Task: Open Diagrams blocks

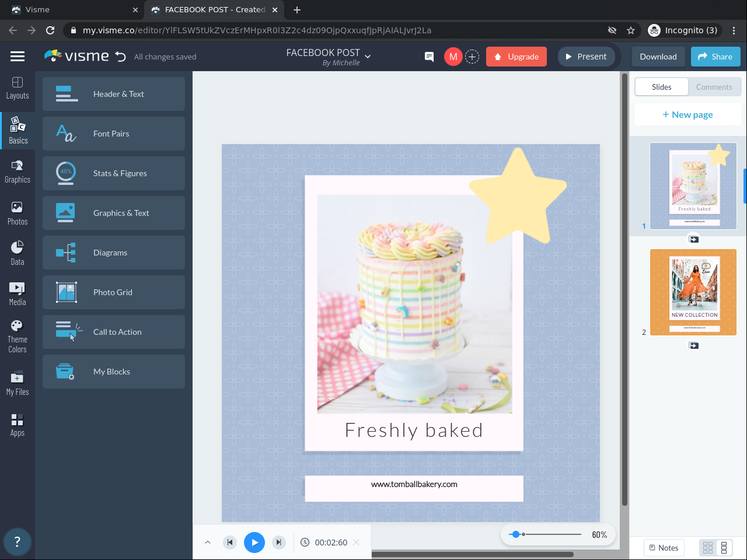Action: tap(114, 253)
